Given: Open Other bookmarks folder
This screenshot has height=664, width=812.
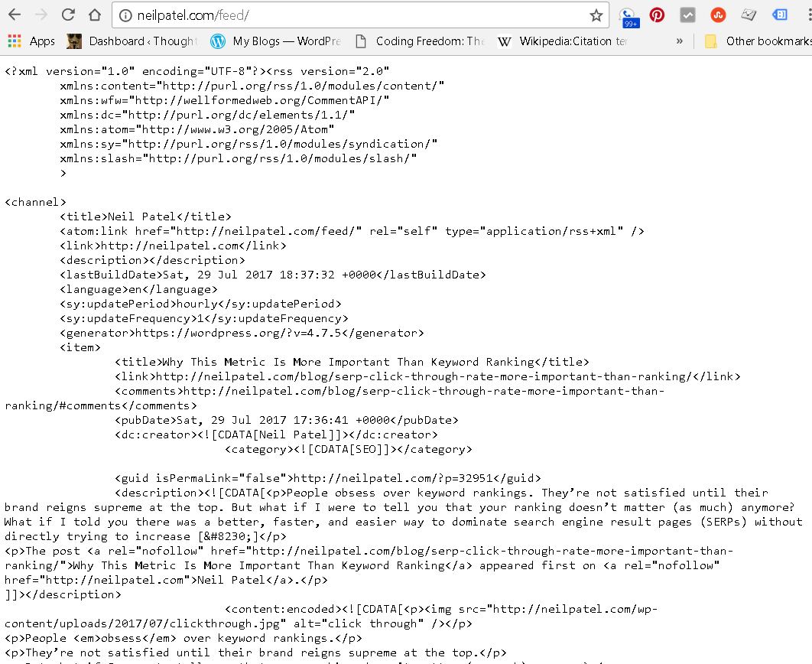Looking at the screenshot, I should [758, 41].
